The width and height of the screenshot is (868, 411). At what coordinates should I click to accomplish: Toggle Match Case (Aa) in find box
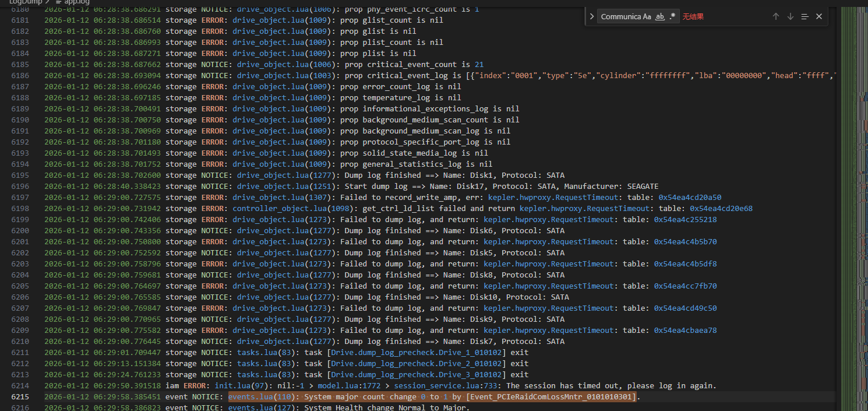tap(647, 16)
